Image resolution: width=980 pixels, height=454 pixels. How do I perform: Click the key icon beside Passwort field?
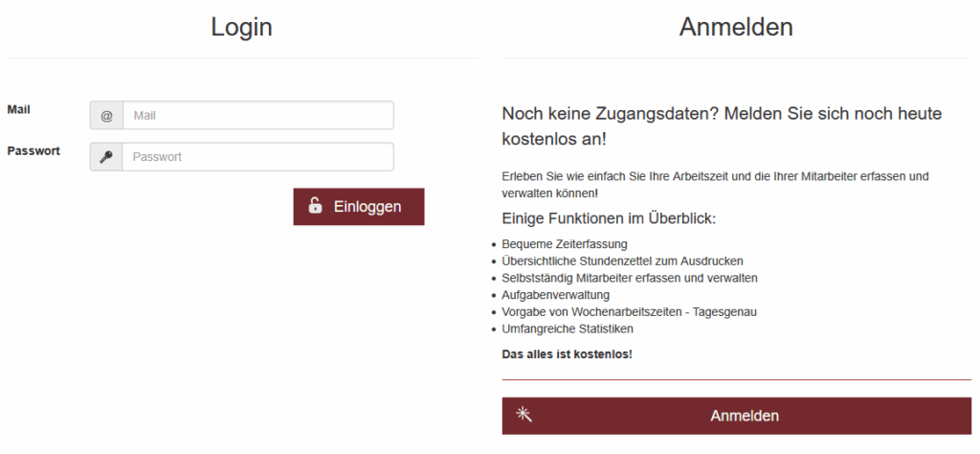pyautogui.click(x=106, y=157)
